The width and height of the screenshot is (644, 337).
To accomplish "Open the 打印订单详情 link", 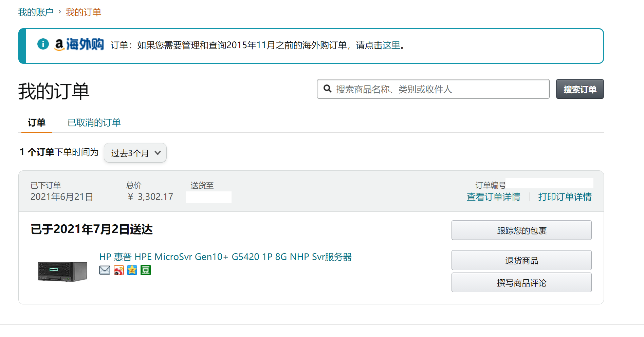I will coord(565,197).
